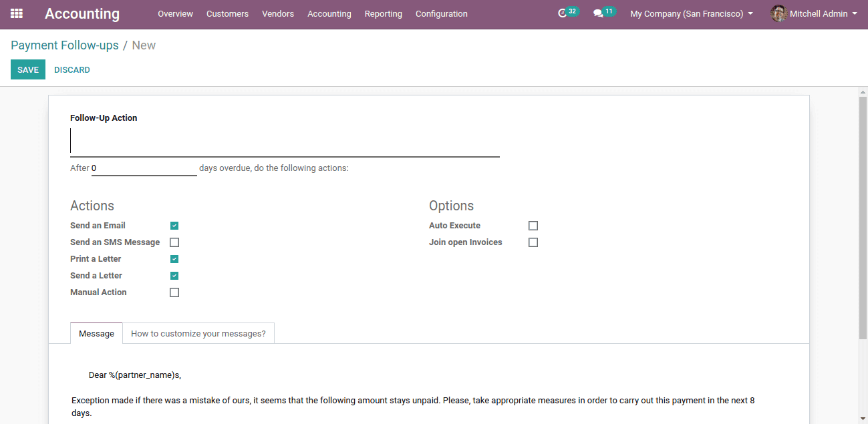Viewport: 868px width, 424px height.
Task: Click Mitchell Admin avatar picture
Action: coord(778,13)
